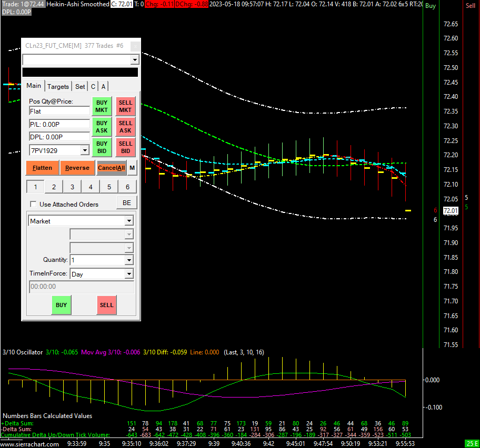Cancel all working orders
This screenshot has width=480, height=448.
(x=112, y=168)
